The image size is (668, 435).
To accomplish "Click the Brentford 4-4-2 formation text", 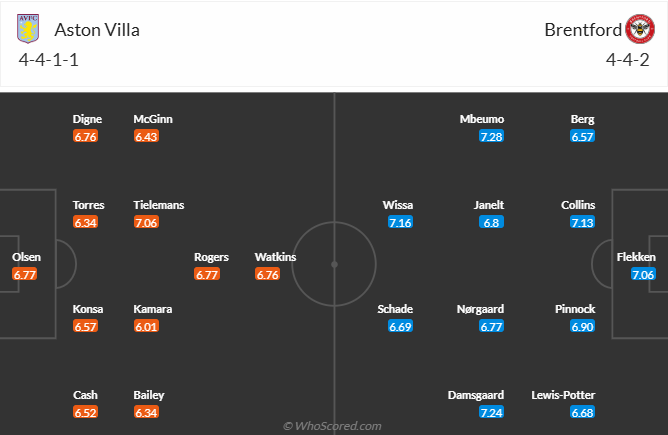I will tap(627, 60).
